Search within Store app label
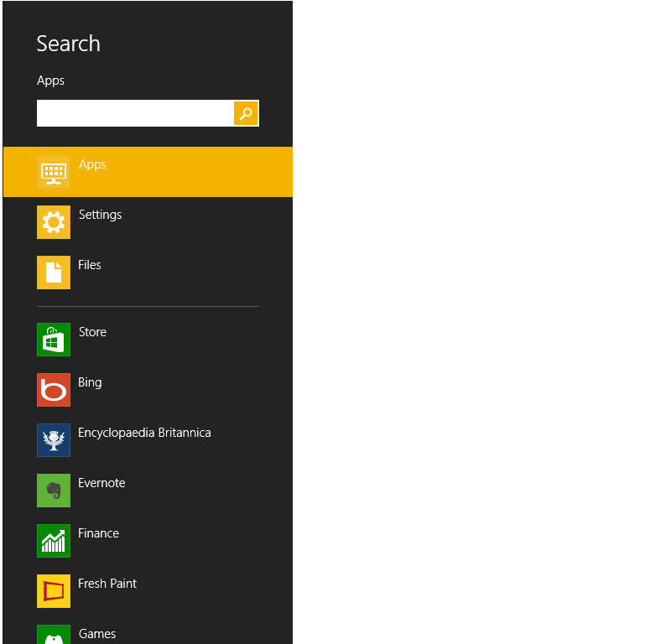Screen dimensions: 671x644 (x=92, y=332)
